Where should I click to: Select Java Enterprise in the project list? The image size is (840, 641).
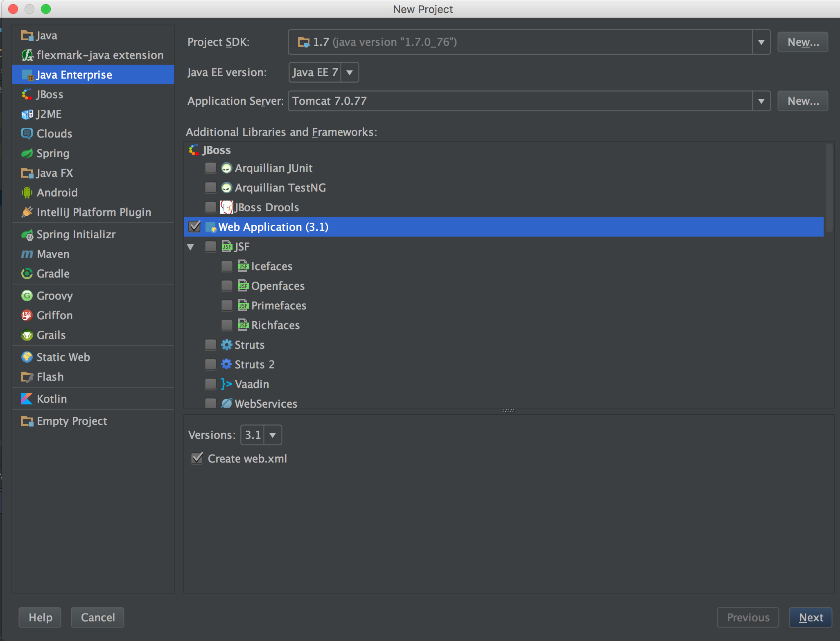coord(93,75)
